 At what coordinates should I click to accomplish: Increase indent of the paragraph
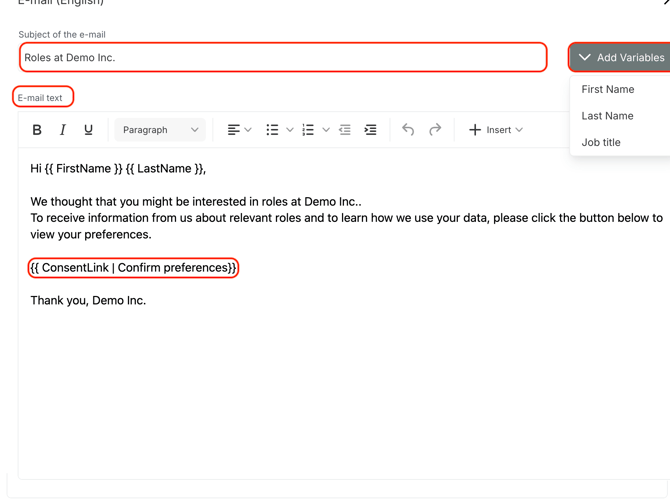[370, 130]
